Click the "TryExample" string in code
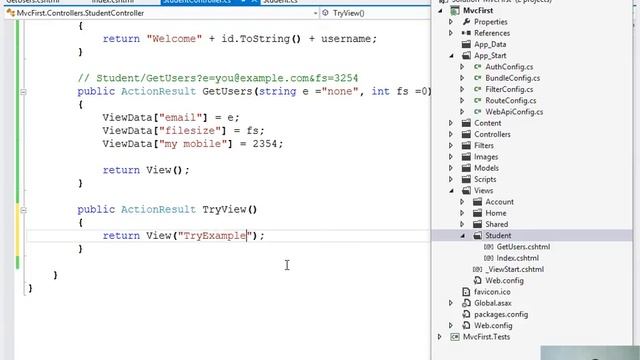640x360 pixels. (x=215, y=236)
